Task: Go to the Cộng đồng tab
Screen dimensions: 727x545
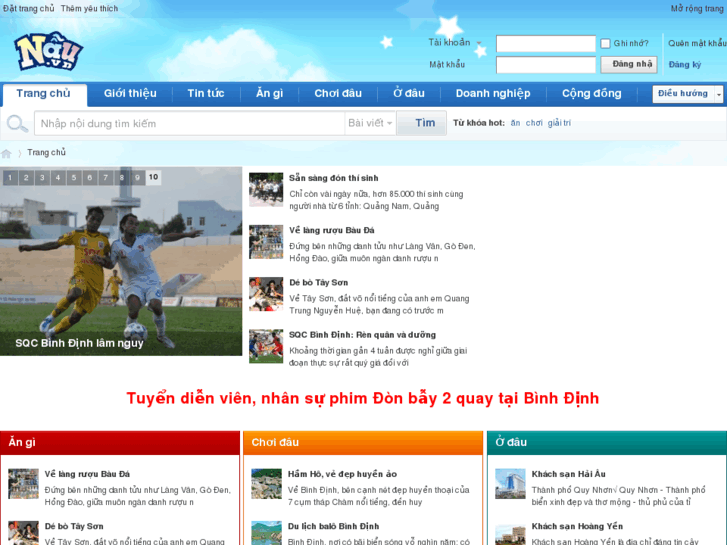Action: (x=591, y=94)
